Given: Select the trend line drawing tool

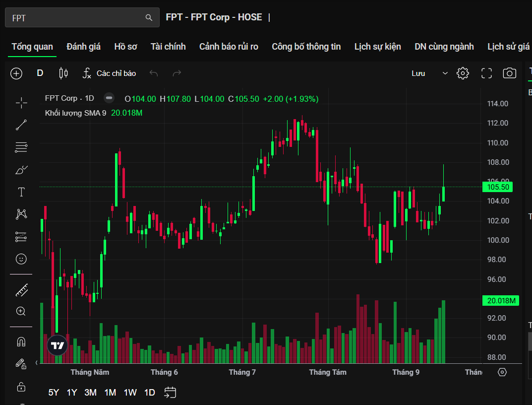Looking at the screenshot, I should pyautogui.click(x=21, y=125).
